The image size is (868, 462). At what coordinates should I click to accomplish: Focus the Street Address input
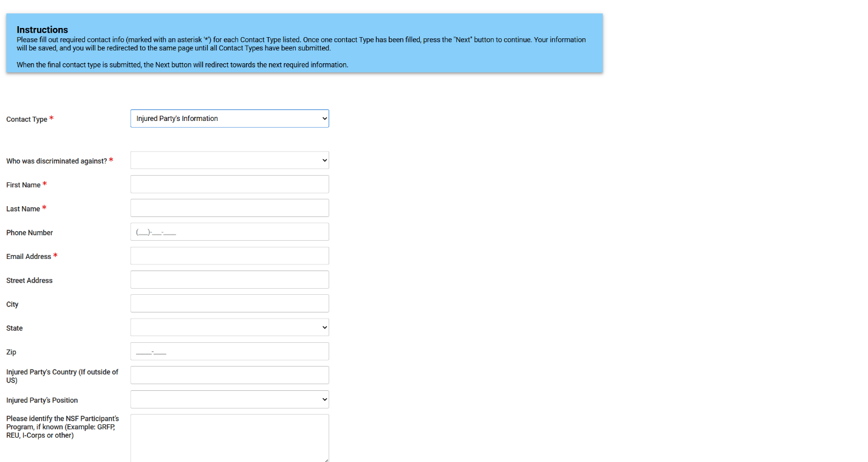pos(229,280)
